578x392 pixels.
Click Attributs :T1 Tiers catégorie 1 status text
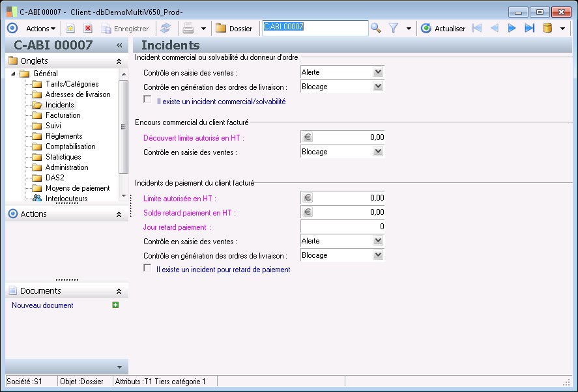coord(160,382)
